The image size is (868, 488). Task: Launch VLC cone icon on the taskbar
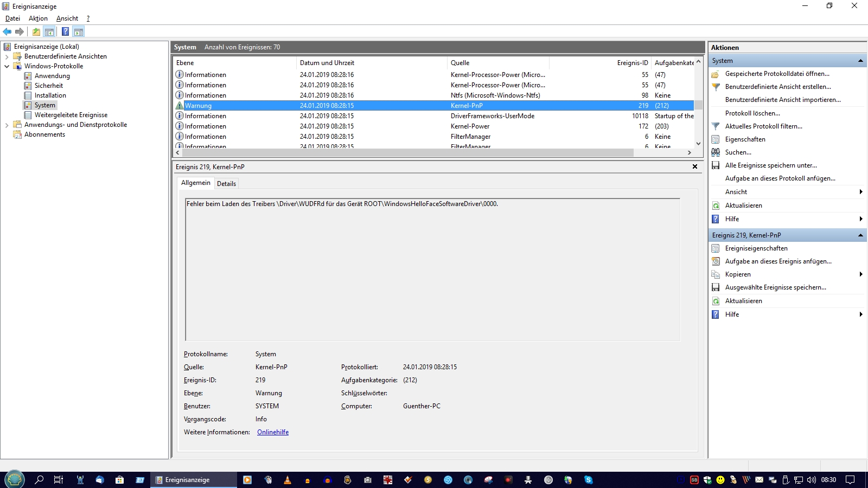(x=288, y=480)
